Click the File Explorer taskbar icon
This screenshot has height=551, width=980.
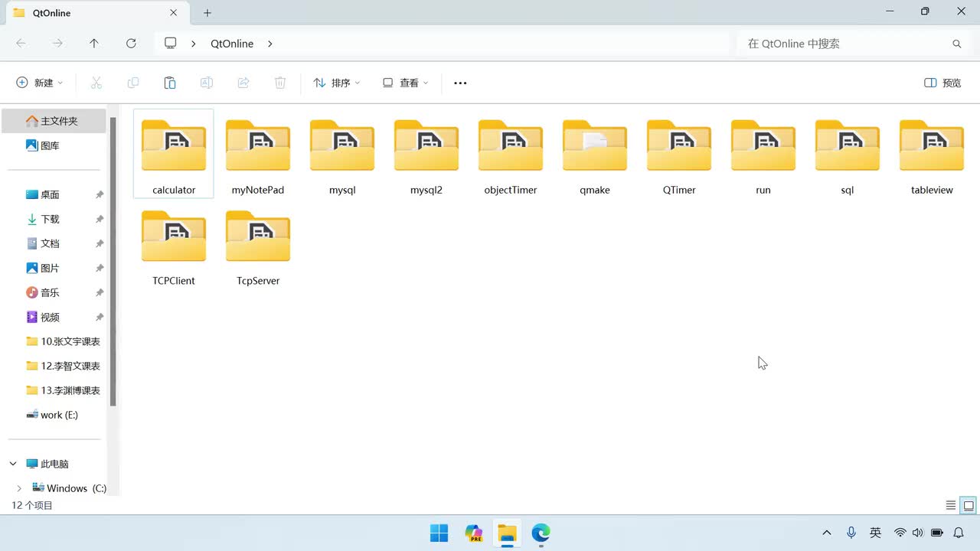[x=508, y=533]
